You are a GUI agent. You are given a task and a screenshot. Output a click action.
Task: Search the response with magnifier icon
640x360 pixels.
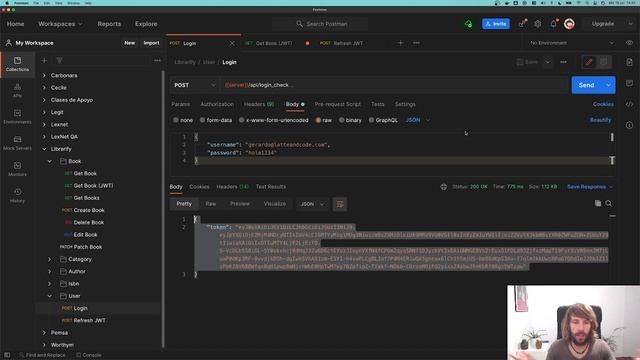[609, 203]
